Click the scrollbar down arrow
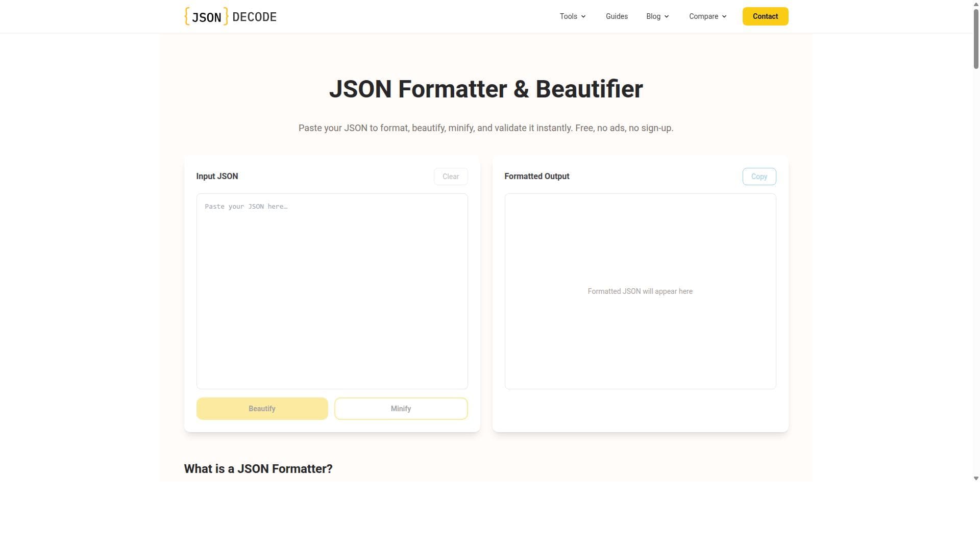 point(976,479)
